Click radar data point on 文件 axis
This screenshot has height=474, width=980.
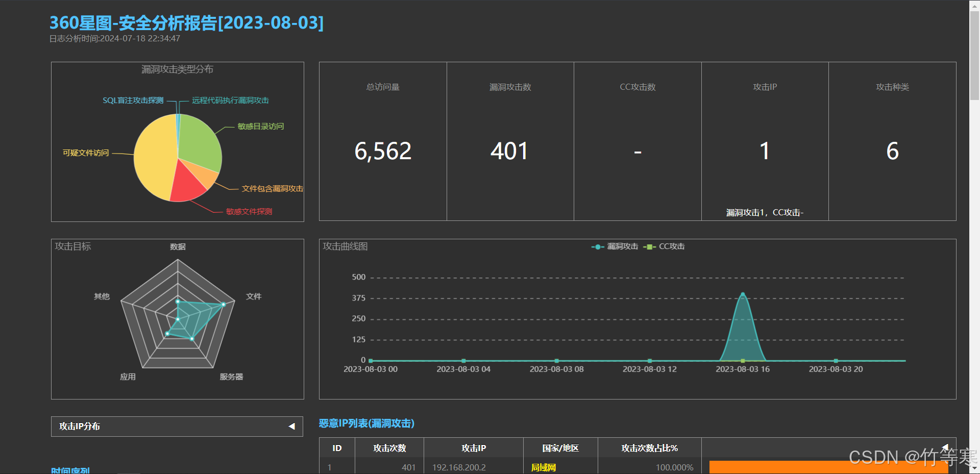point(224,304)
